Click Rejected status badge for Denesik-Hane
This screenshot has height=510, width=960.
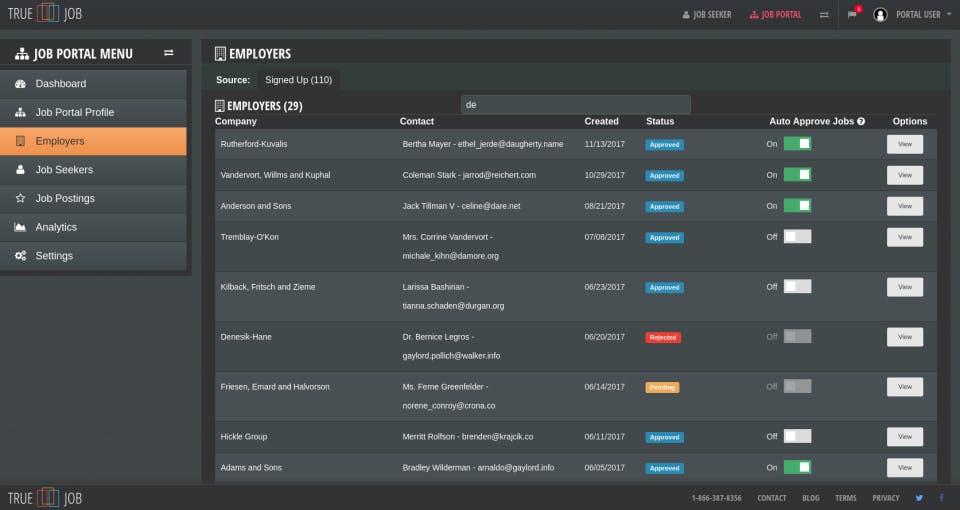663,337
